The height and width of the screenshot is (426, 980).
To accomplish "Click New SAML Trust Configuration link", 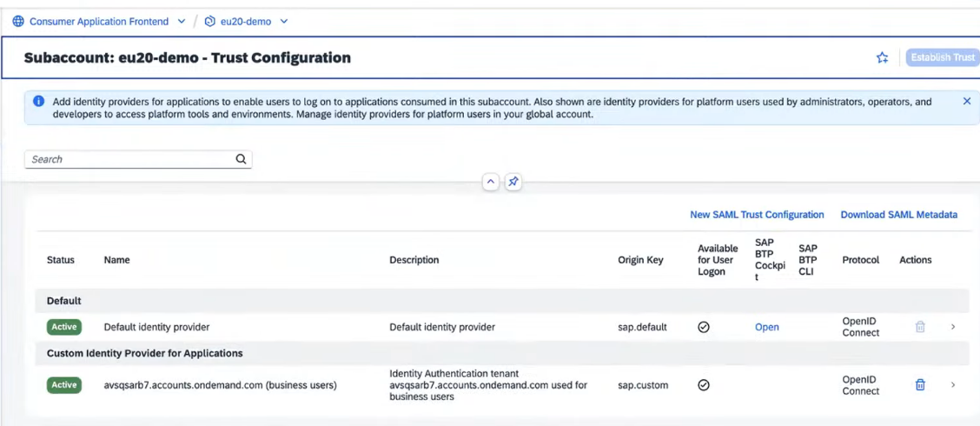I will (757, 215).
